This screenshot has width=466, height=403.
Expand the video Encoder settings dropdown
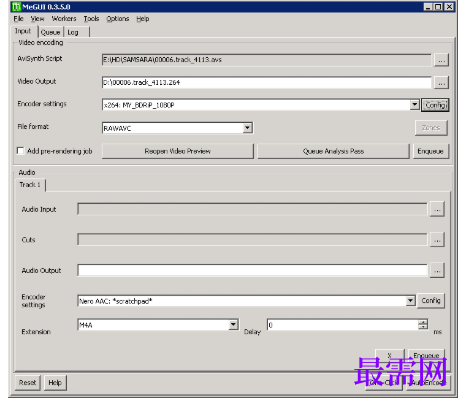[x=414, y=105]
